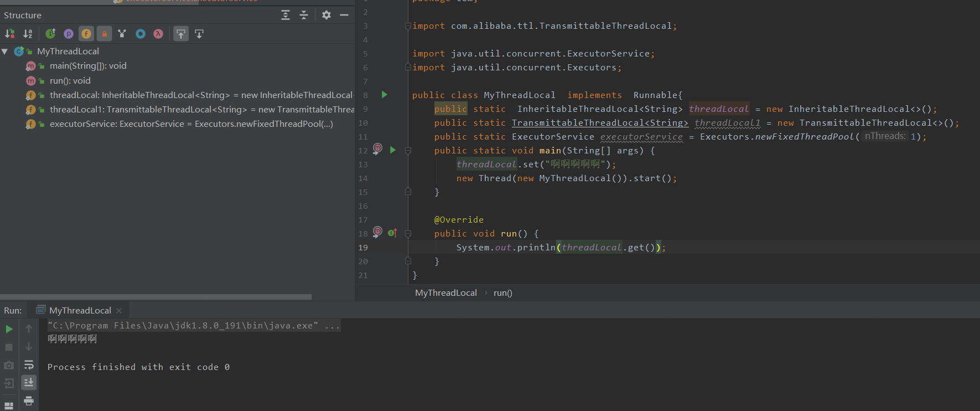980x411 pixels.
Task: Click 'Process finished with exit code 0' text
Action: point(138,367)
